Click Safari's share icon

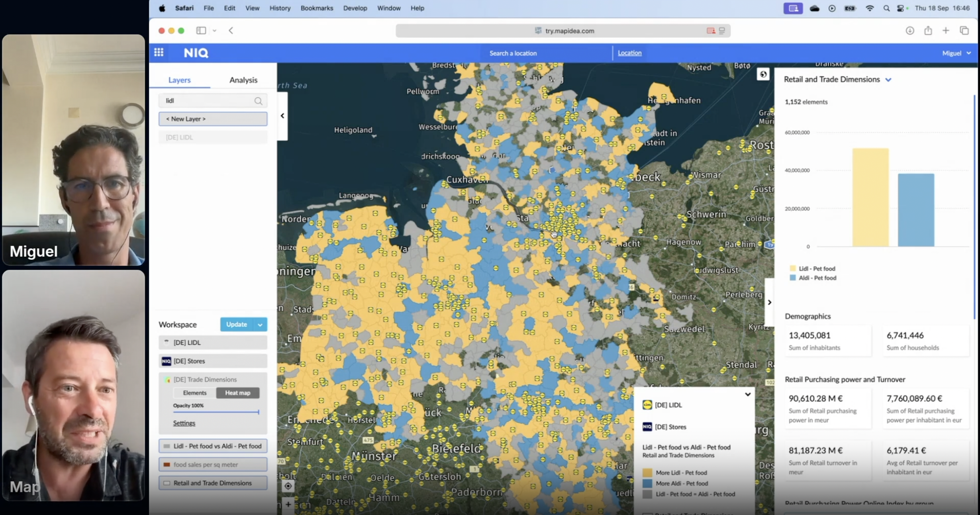(x=928, y=31)
